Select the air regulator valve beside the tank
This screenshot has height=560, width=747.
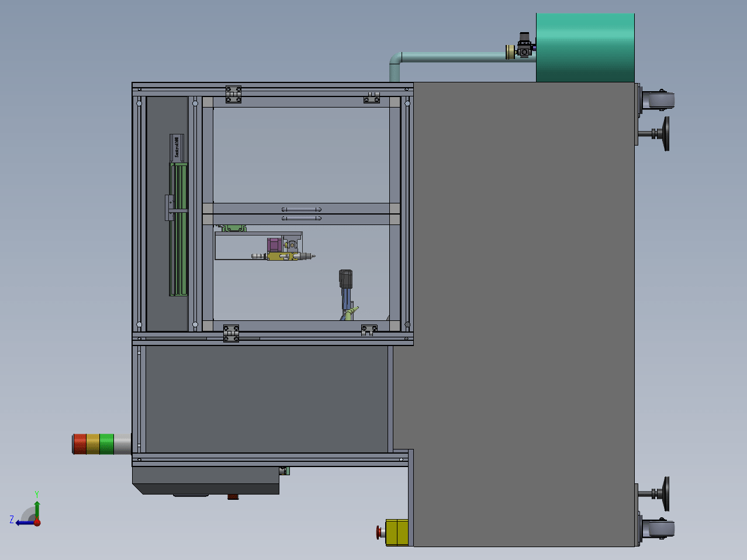(524, 46)
